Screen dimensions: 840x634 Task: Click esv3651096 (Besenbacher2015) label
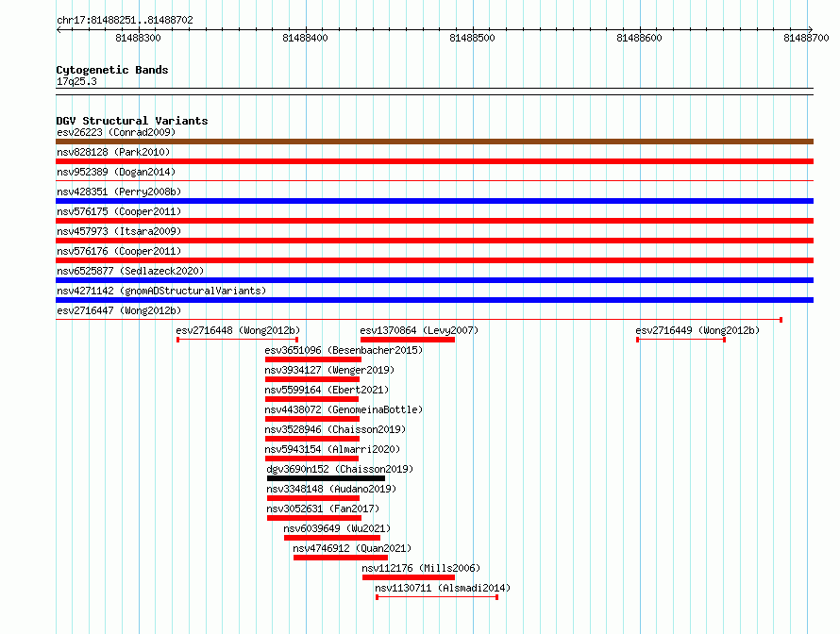344,350
